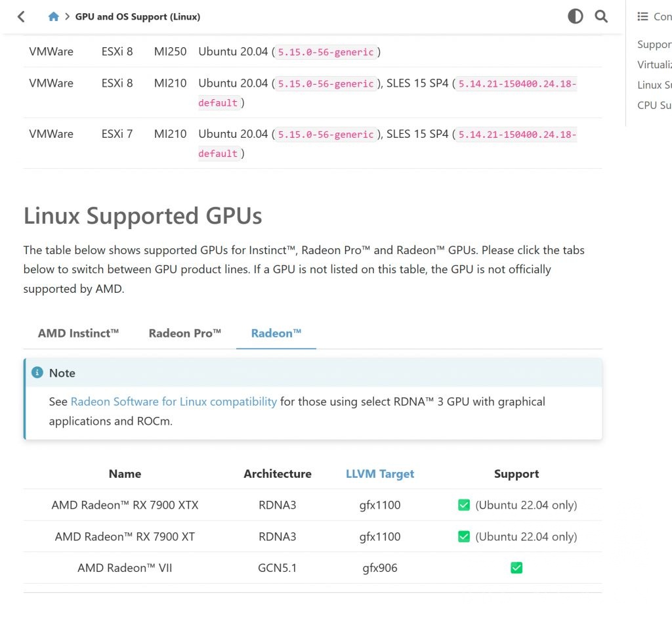Image resolution: width=672 pixels, height=623 pixels.
Task: Click the GPU and OS Support breadcrumb title
Action: click(x=138, y=16)
